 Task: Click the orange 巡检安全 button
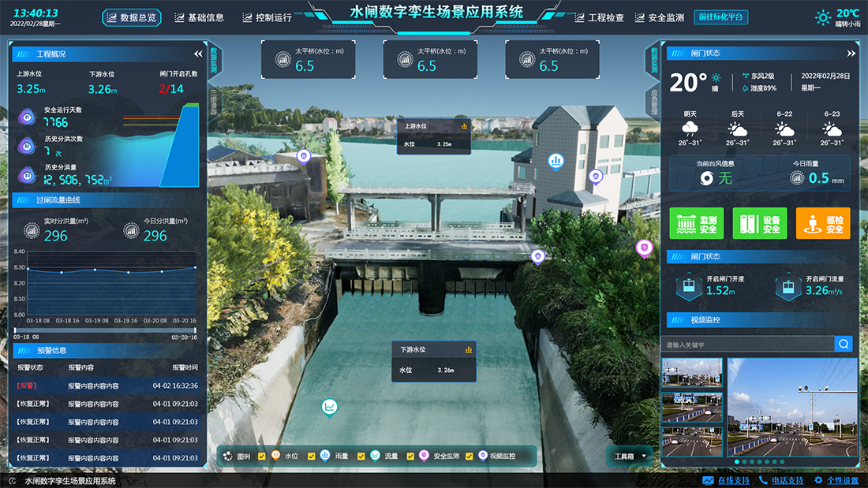(x=822, y=223)
